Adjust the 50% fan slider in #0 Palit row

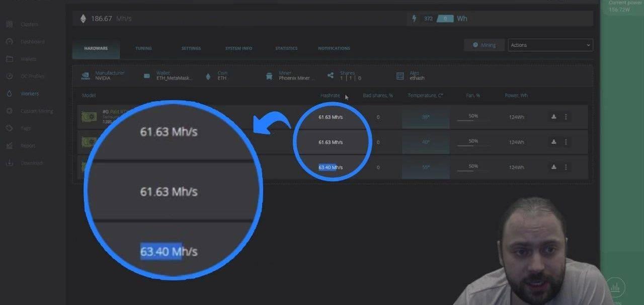click(x=473, y=119)
